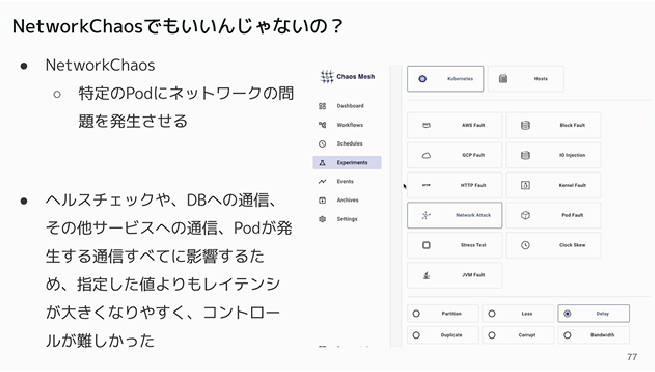
Task: Pick the Stress Test icon
Action: 426,245
